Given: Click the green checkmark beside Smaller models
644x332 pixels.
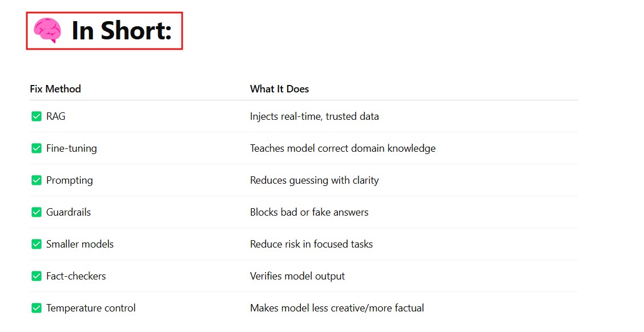Looking at the screenshot, I should coord(37,244).
